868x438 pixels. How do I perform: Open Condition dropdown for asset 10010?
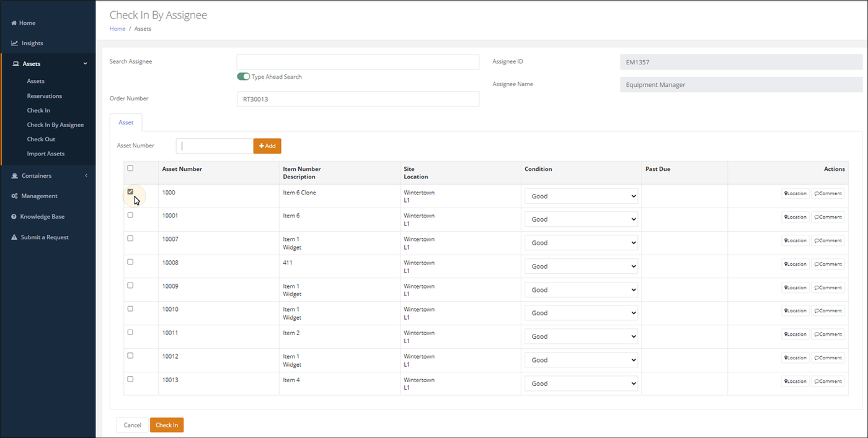581,313
